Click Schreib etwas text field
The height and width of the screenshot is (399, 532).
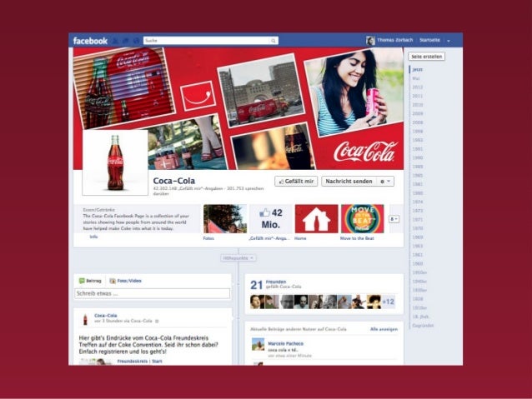[152, 293]
